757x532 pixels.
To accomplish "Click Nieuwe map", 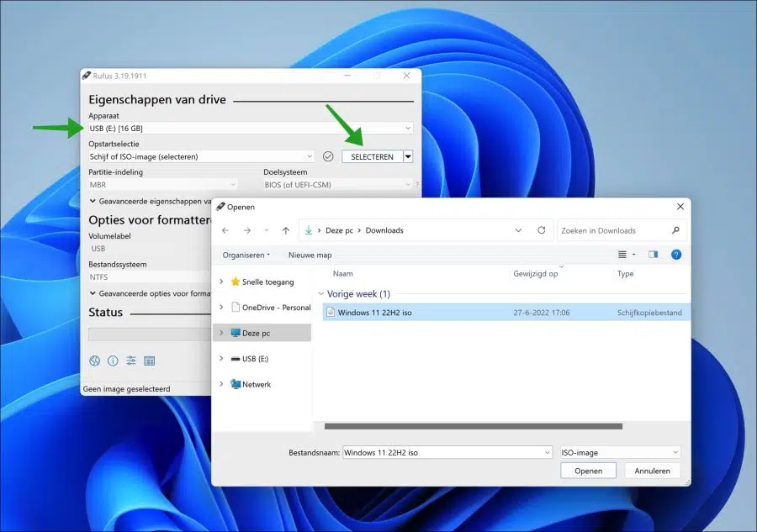I will [310, 255].
